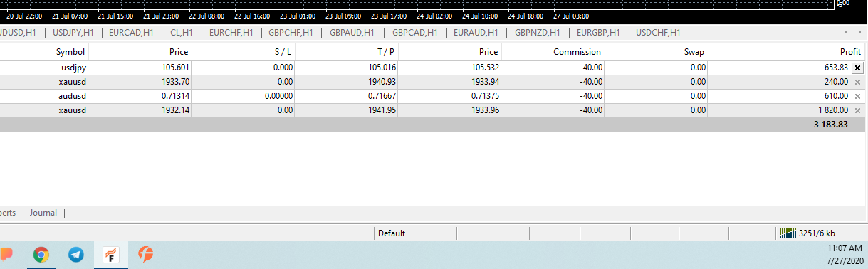Open the active trading terminal taskbar icon

click(111, 255)
